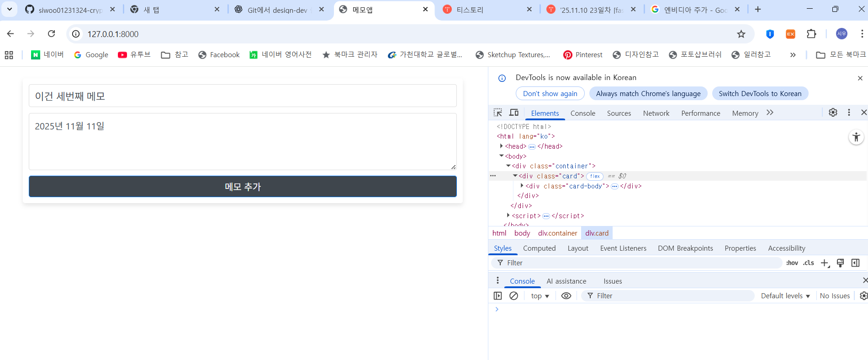Click the browser Back arrow
868x360 pixels.
pyautogui.click(x=11, y=34)
